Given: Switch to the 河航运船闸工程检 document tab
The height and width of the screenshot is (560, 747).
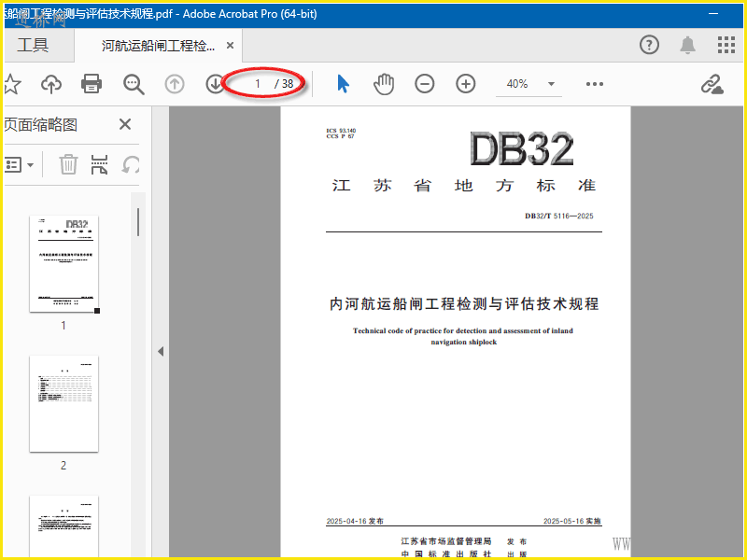Looking at the screenshot, I should pos(158,46).
